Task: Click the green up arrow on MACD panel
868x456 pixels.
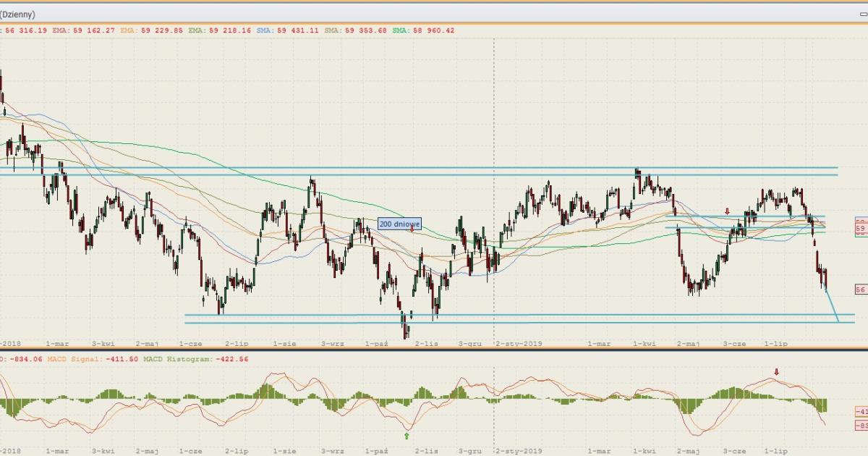Action: (x=407, y=436)
